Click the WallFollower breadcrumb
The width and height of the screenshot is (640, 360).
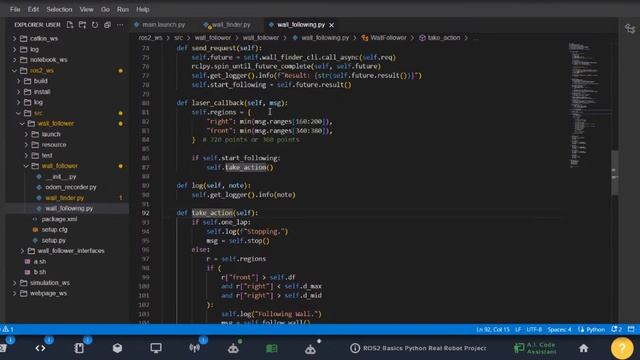[388, 38]
